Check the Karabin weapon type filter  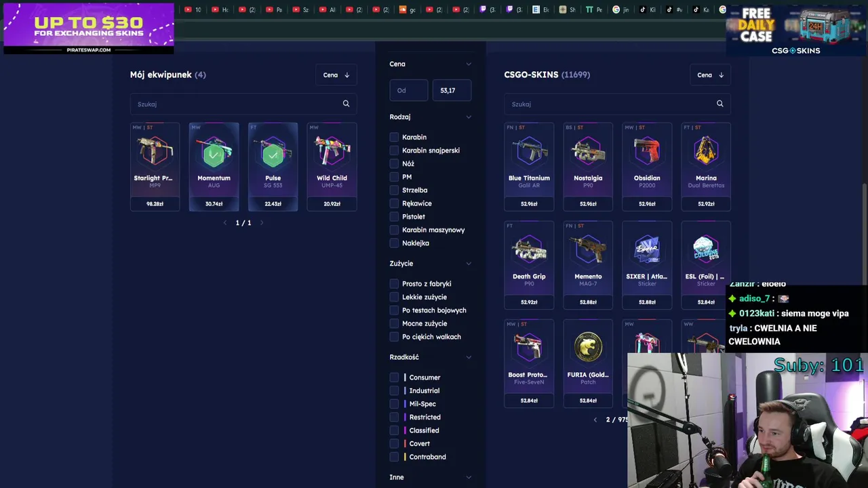(x=394, y=137)
